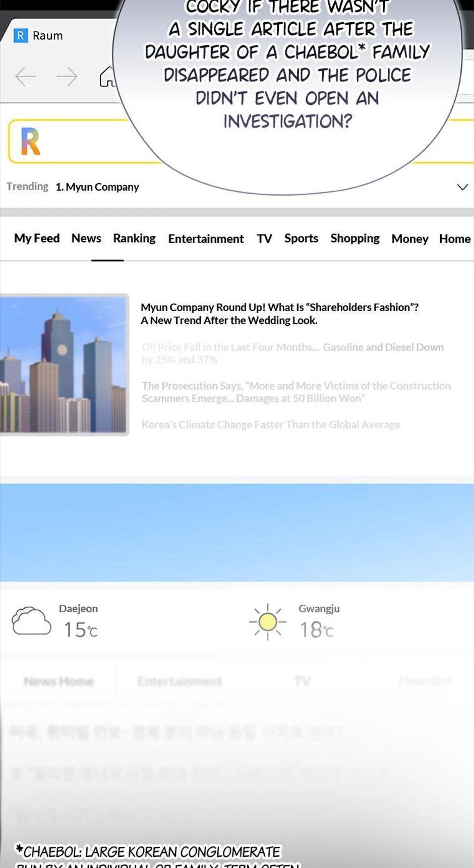474x868 pixels.
Task: Click the colorful R logo in search box
Action: point(30,142)
